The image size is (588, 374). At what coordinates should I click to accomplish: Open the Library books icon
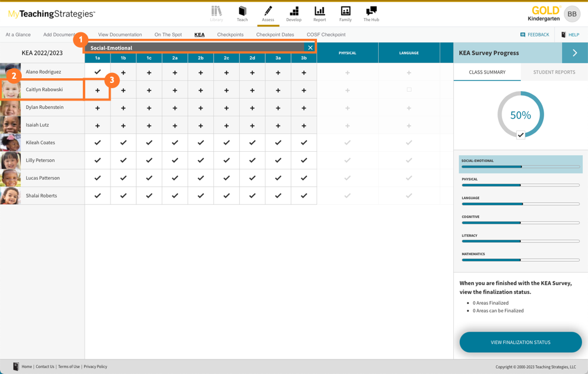[216, 11]
